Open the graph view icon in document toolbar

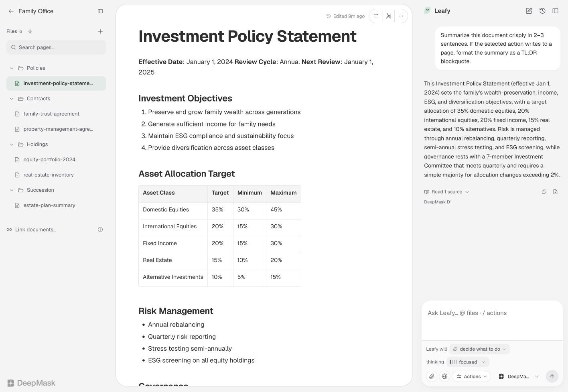[388, 16]
